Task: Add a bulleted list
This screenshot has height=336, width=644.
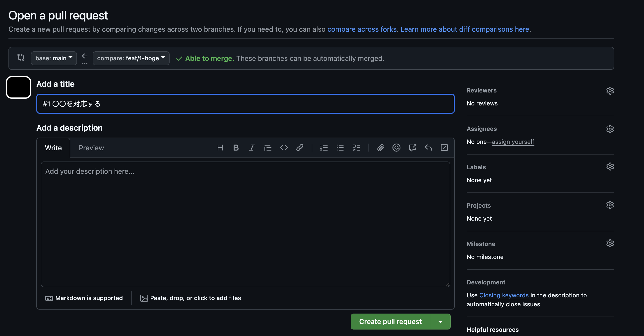Action: 340,148
